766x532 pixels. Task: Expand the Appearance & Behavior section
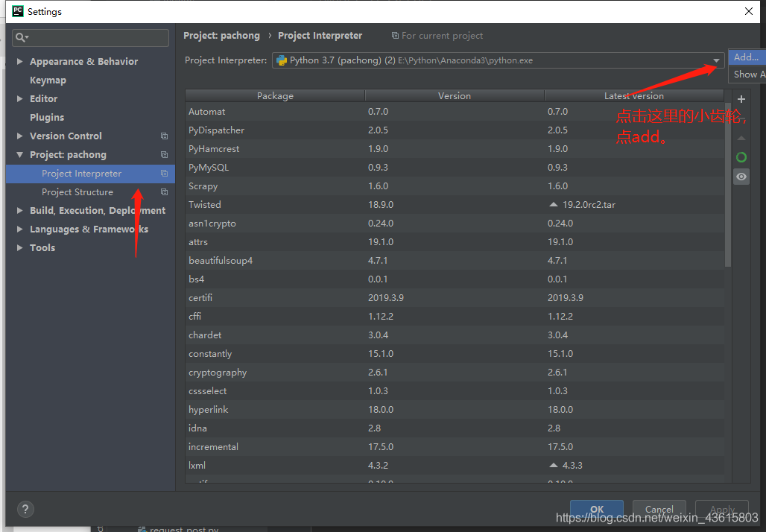tap(19, 62)
